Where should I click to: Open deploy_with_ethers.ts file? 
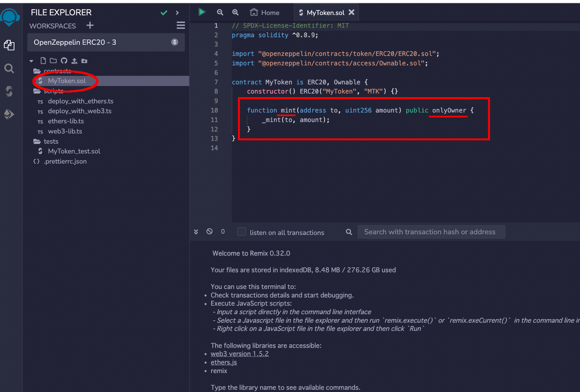tap(81, 101)
